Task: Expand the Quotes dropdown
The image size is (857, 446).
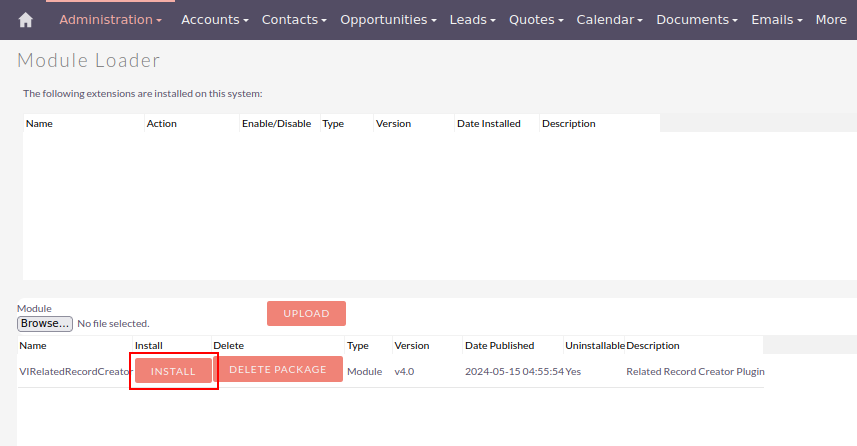Action: point(536,20)
